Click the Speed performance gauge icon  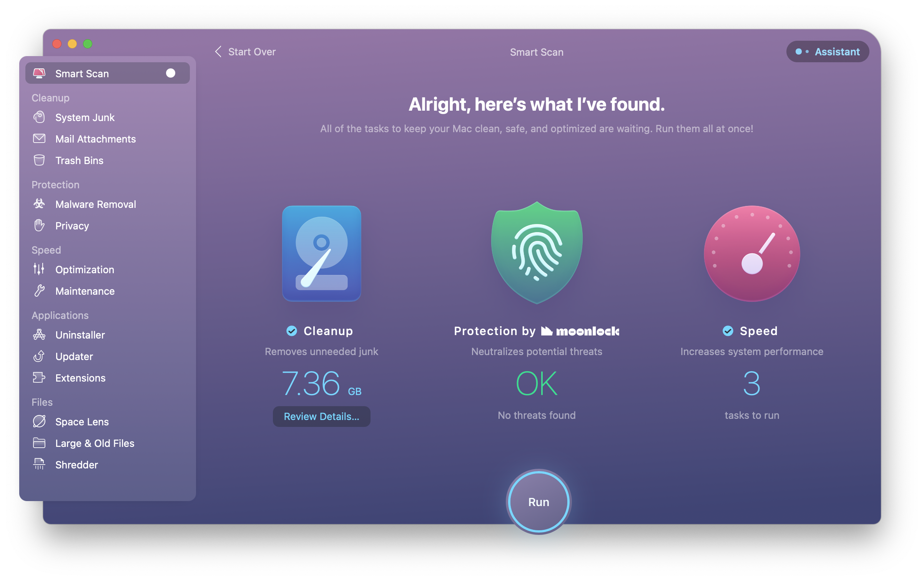click(752, 253)
